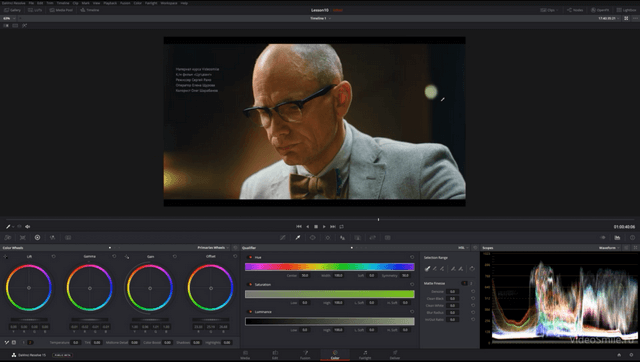
Task: Open the Tracker palette
Action: point(327,238)
